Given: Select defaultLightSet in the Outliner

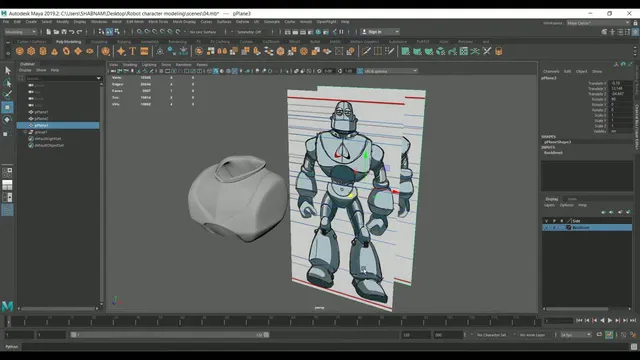Looking at the screenshot, I should click(x=48, y=139).
